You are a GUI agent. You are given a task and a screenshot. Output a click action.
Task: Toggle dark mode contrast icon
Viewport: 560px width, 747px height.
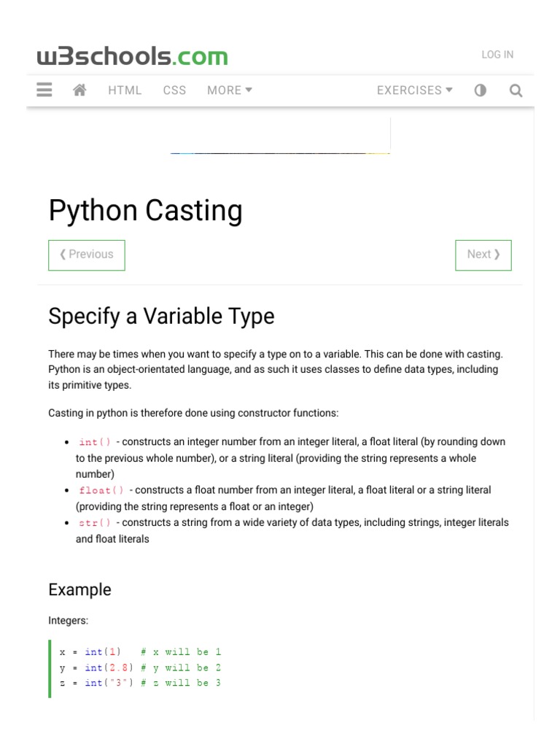(480, 90)
